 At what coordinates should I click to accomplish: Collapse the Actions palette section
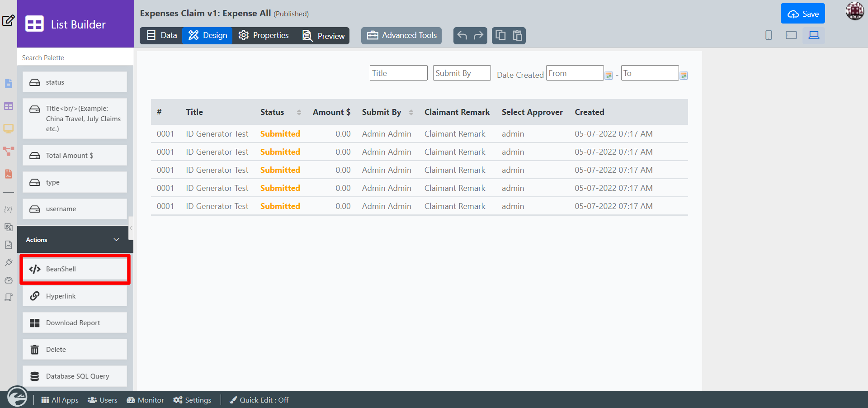click(116, 240)
